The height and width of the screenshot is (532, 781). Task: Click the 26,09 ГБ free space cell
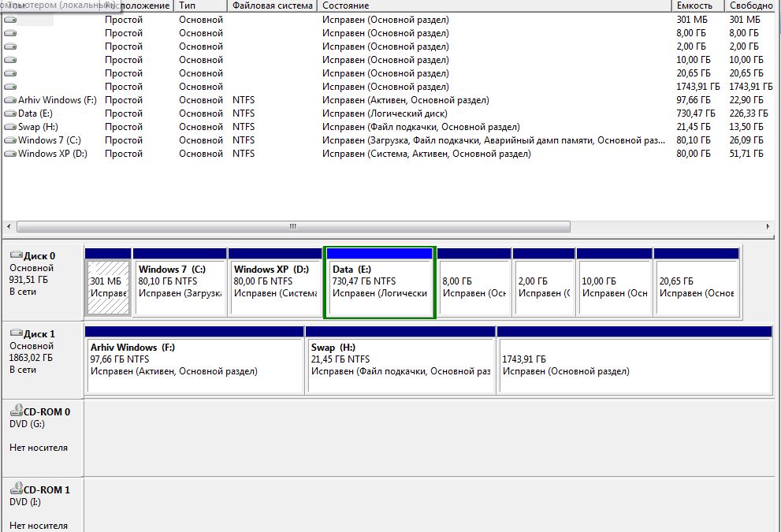click(746, 140)
